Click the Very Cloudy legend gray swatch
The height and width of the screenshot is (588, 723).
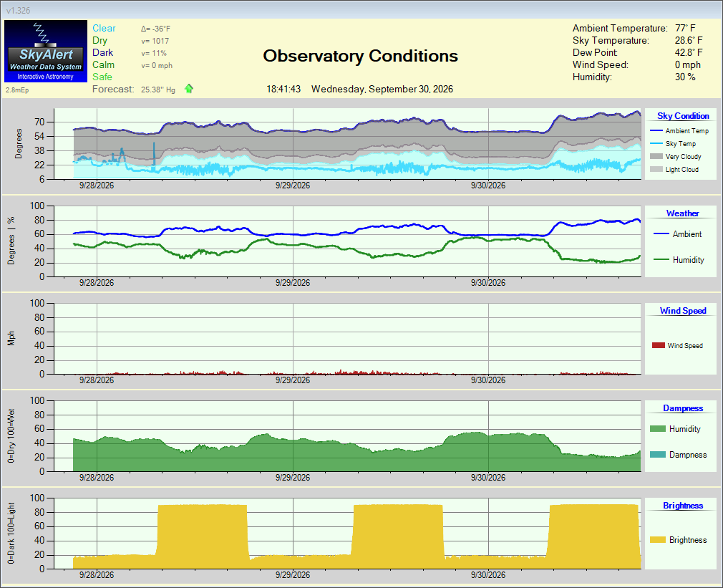tap(656, 156)
